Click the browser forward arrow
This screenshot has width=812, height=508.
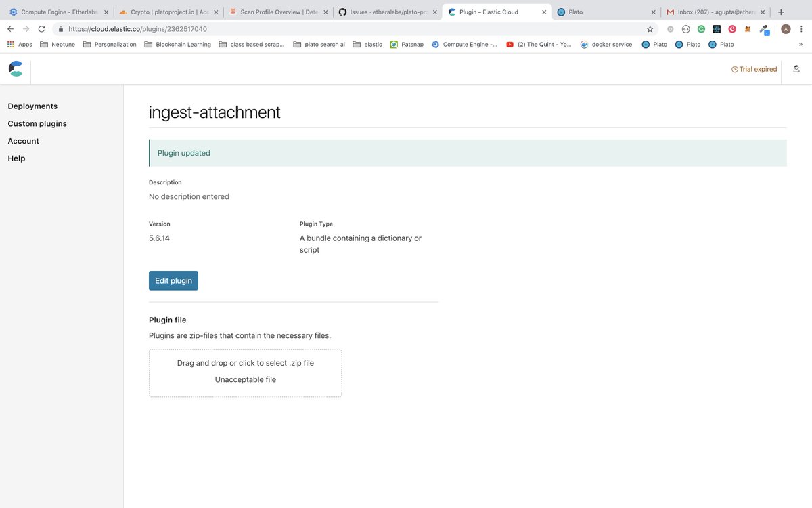[x=26, y=29]
